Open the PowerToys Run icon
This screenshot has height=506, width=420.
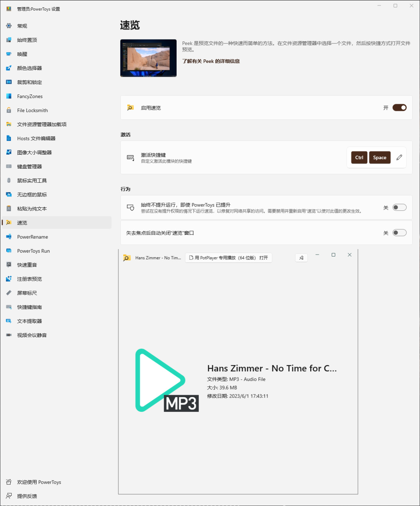[x=9, y=251]
